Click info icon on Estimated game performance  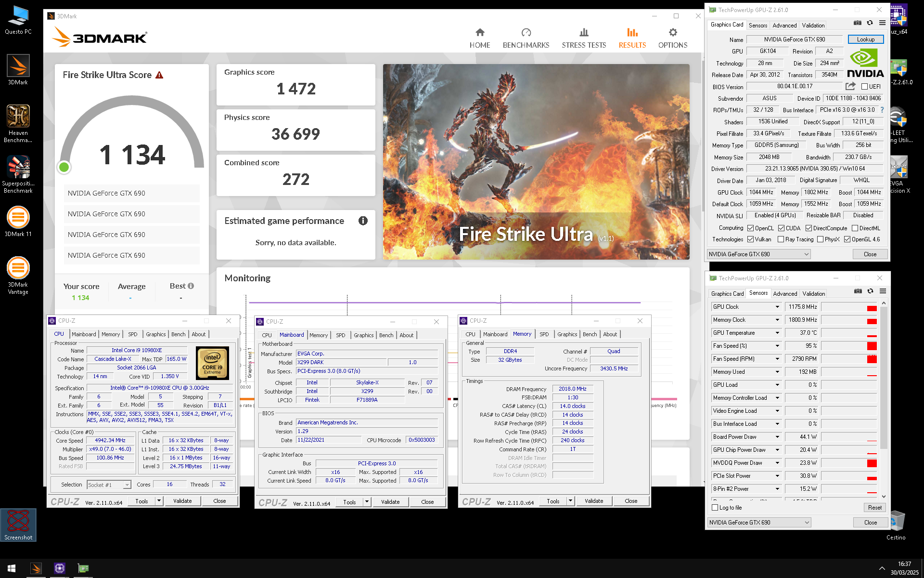tap(363, 221)
